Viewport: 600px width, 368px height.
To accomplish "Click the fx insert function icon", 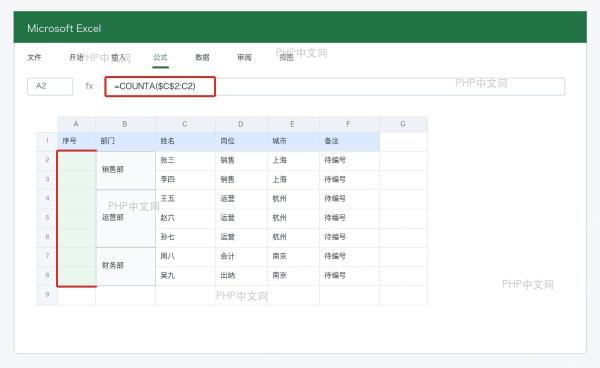I will tap(89, 86).
